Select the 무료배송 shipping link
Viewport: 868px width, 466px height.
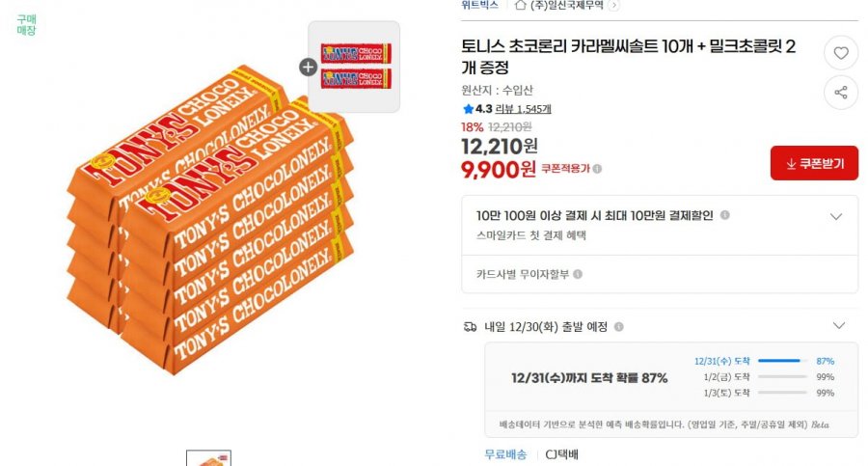tap(506, 454)
